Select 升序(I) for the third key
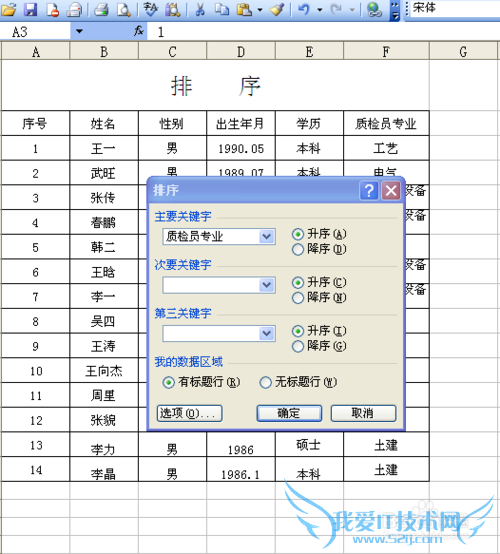 tap(298, 331)
